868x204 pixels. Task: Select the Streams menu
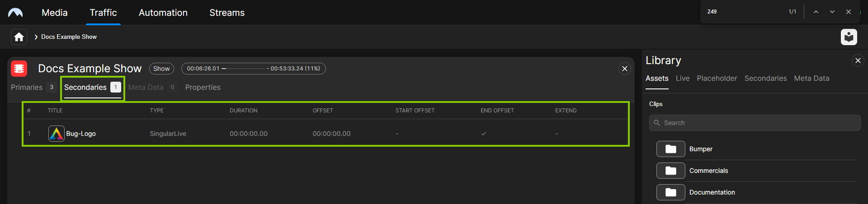[226, 13]
